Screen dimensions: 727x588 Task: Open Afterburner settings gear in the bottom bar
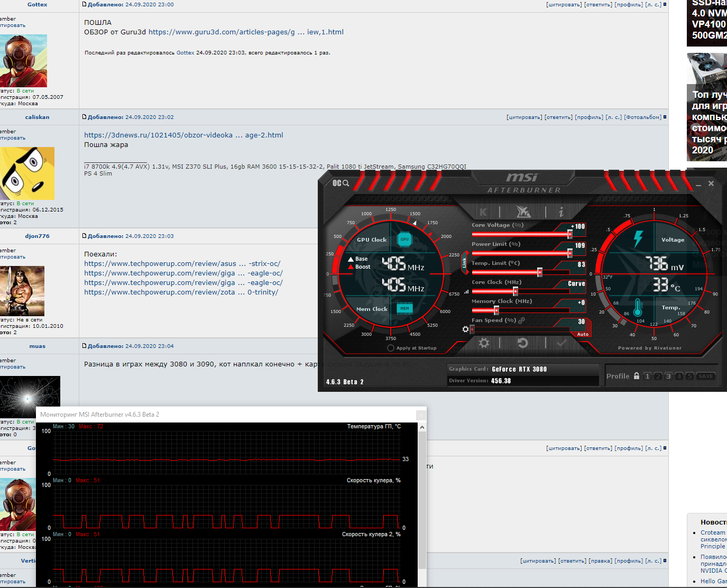(484, 343)
